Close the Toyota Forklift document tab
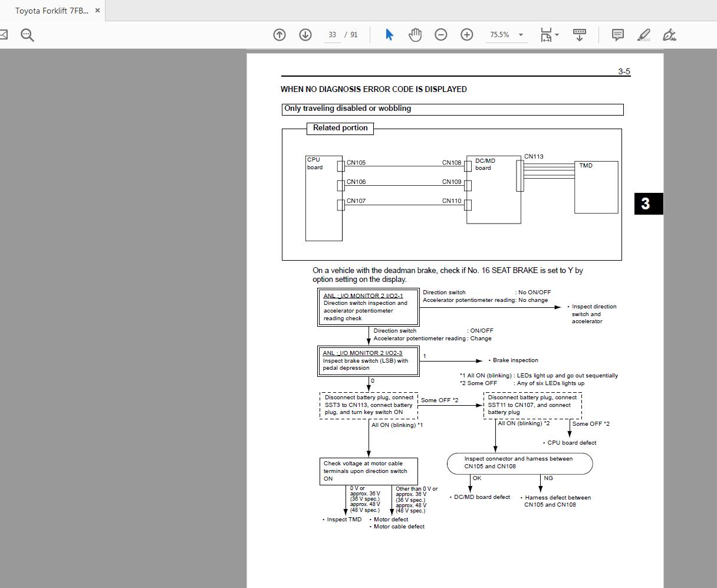717x588 pixels. pyautogui.click(x=97, y=11)
